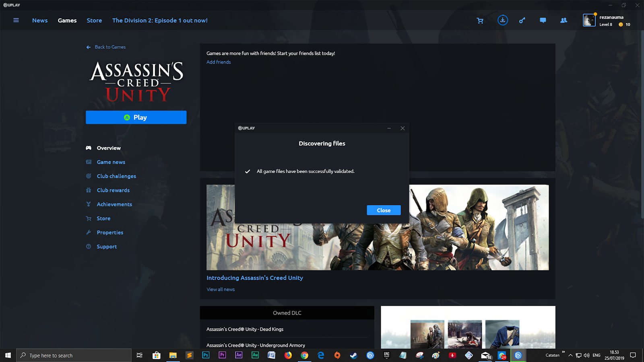Select Overview in the game sidebar
644x362 pixels.
[109, 148]
